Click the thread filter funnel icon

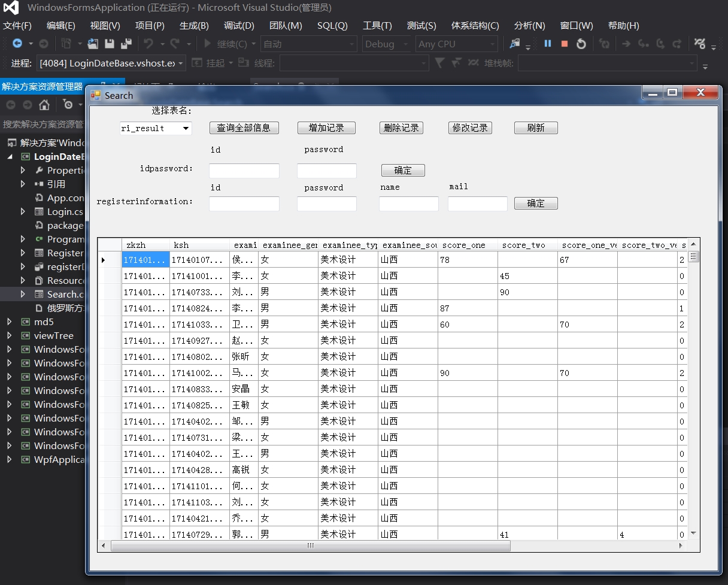(x=439, y=63)
